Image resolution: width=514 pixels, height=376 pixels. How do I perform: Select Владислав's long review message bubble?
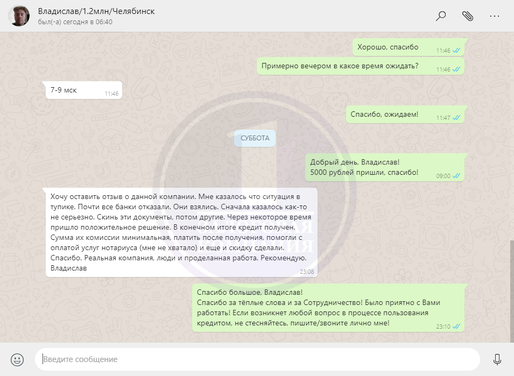pyautogui.click(x=182, y=232)
